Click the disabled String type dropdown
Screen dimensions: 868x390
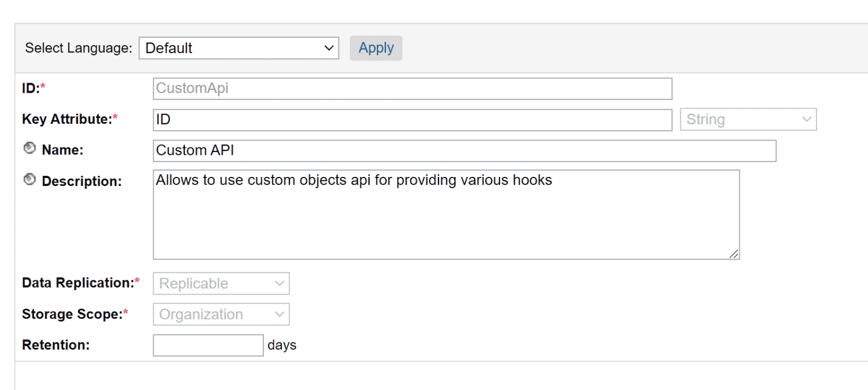(747, 119)
